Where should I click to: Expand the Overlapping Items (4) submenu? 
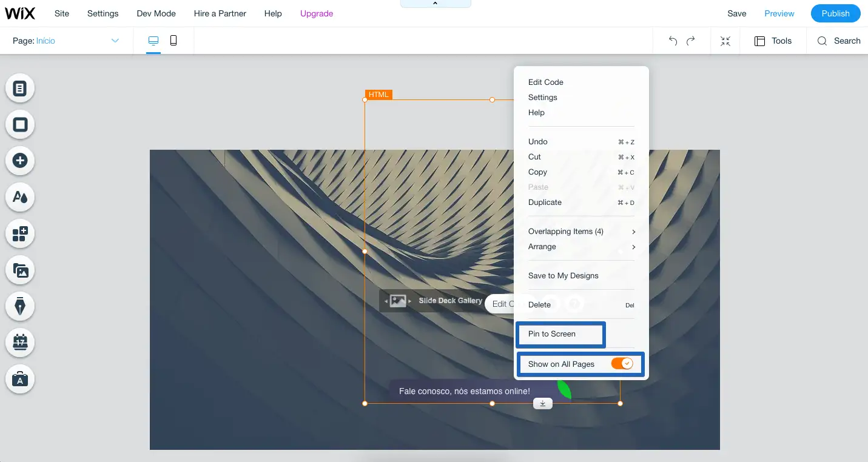pyautogui.click(x=580, y=232)
